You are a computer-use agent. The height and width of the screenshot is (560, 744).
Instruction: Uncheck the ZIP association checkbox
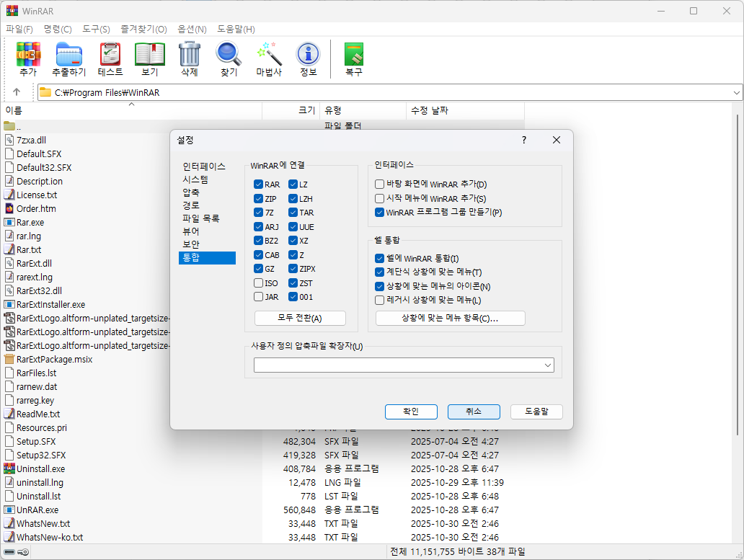pos(259,198)
